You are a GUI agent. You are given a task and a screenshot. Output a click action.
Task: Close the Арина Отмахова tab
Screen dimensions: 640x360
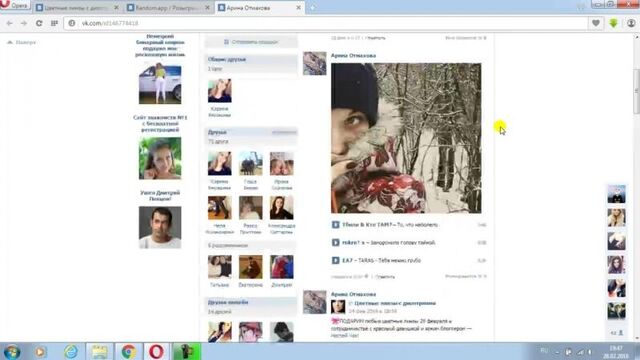point(298,8)
